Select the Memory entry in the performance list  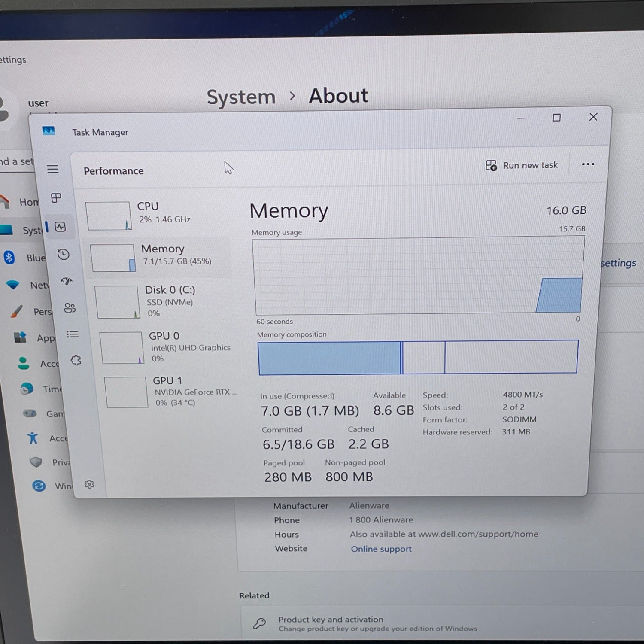(159, 256)
